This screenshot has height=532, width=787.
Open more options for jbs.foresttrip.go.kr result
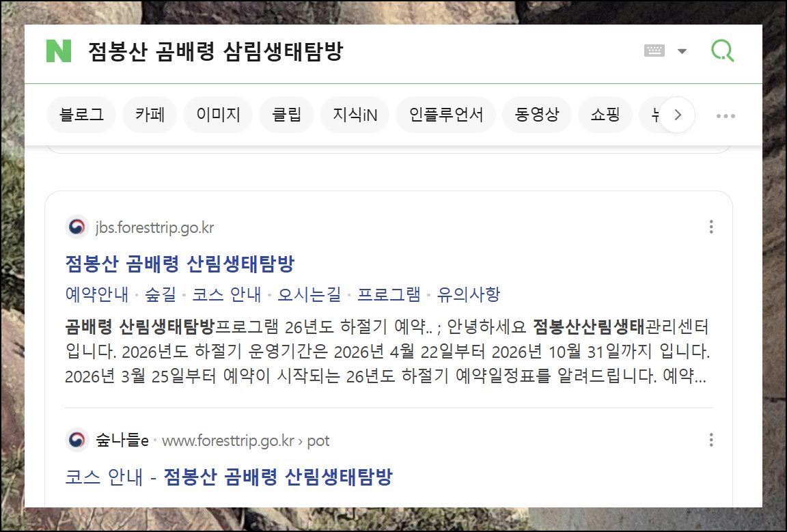711,227
